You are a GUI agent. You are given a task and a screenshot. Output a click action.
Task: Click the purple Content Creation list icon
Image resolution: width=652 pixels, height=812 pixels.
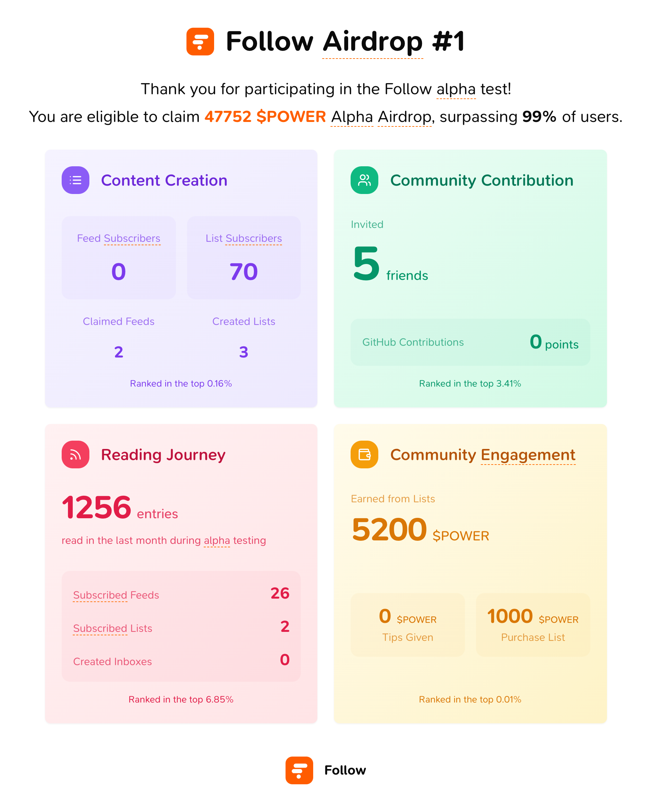[x=75, y=180]
